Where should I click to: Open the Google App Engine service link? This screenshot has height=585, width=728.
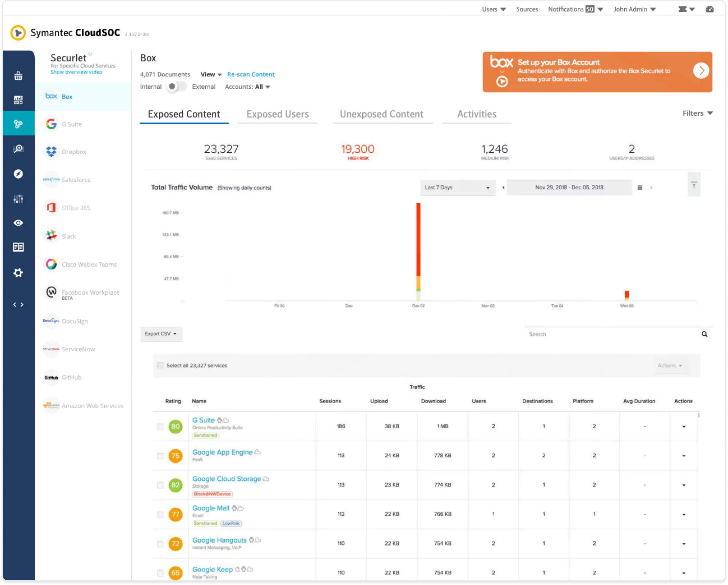223,453
